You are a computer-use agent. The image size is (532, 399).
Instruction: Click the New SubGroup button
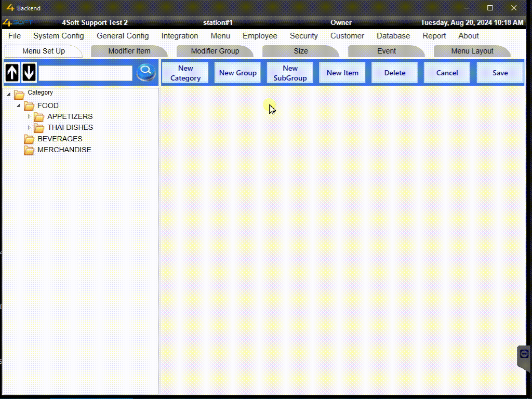click(x=290, y=73)
